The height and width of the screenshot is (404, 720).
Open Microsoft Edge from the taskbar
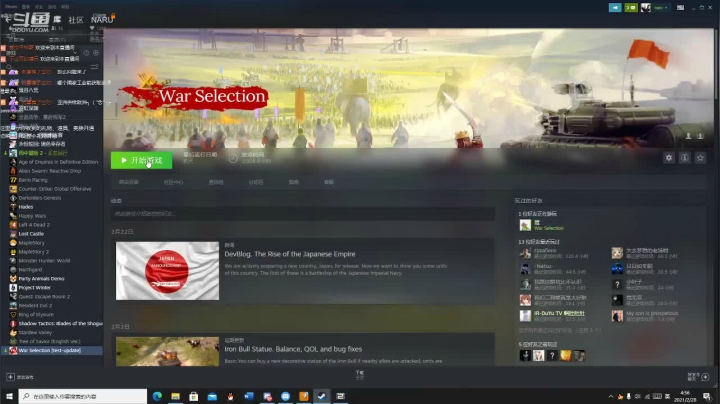coord(157,396)
